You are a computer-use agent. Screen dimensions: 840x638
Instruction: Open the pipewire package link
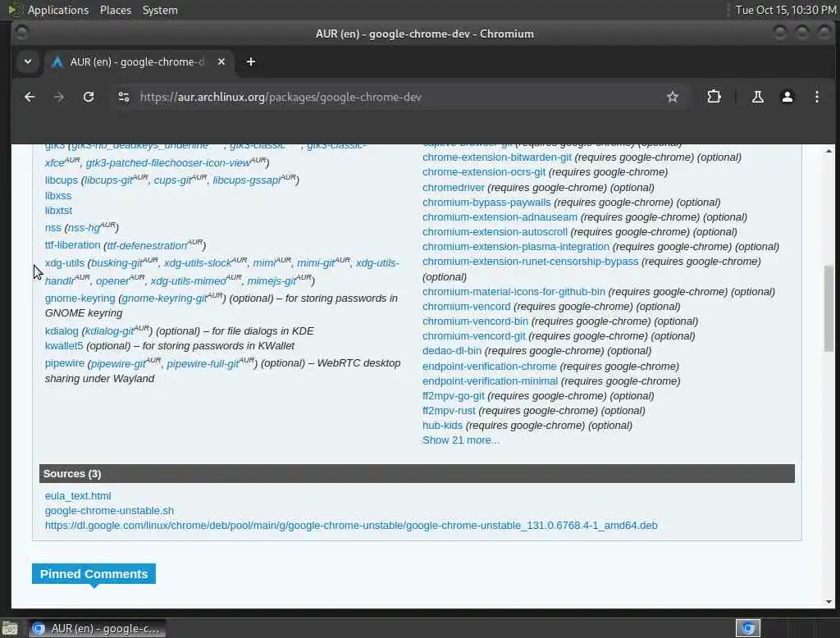[x=64, y=363]
